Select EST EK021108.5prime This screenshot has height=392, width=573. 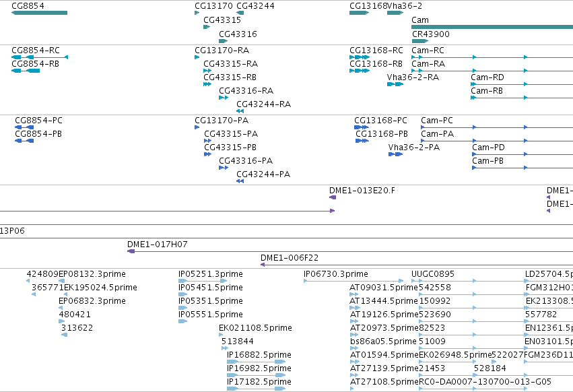pos(255,328)
